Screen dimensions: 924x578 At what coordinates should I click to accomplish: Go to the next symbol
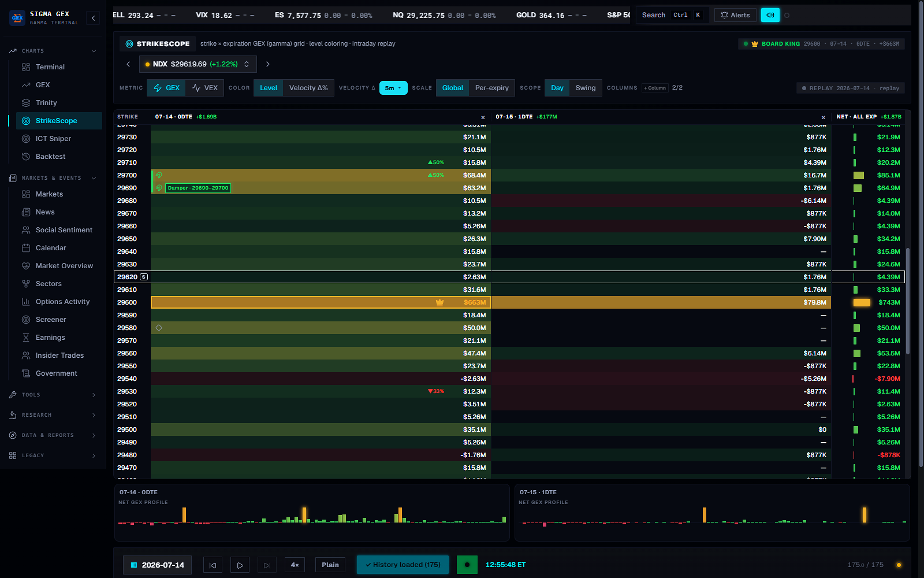pyautogui.click(x=267, y=64)
